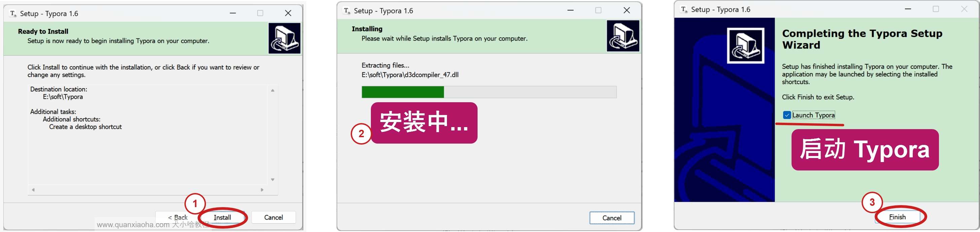Image resolution: width=980 pixels, height=232 pixels.
Task: Click the Back button in the first wizard
Action: click(178, 218)
